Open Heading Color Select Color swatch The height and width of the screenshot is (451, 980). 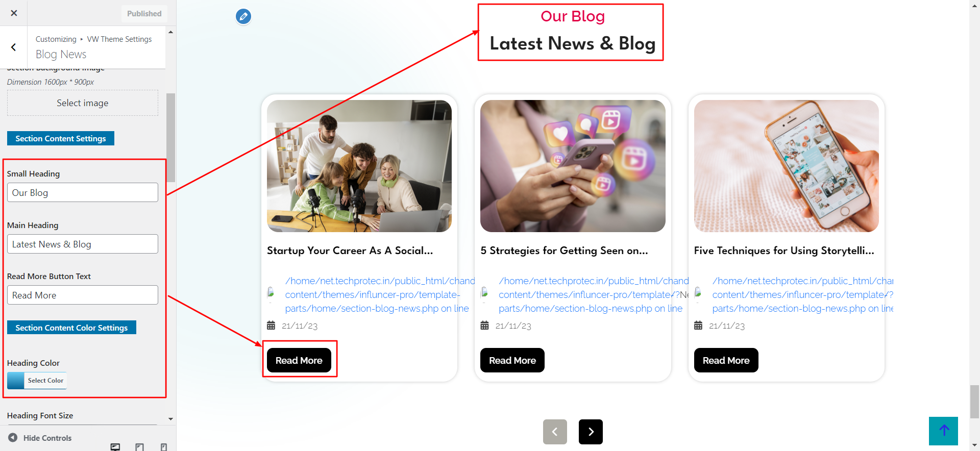coord(37,381)
